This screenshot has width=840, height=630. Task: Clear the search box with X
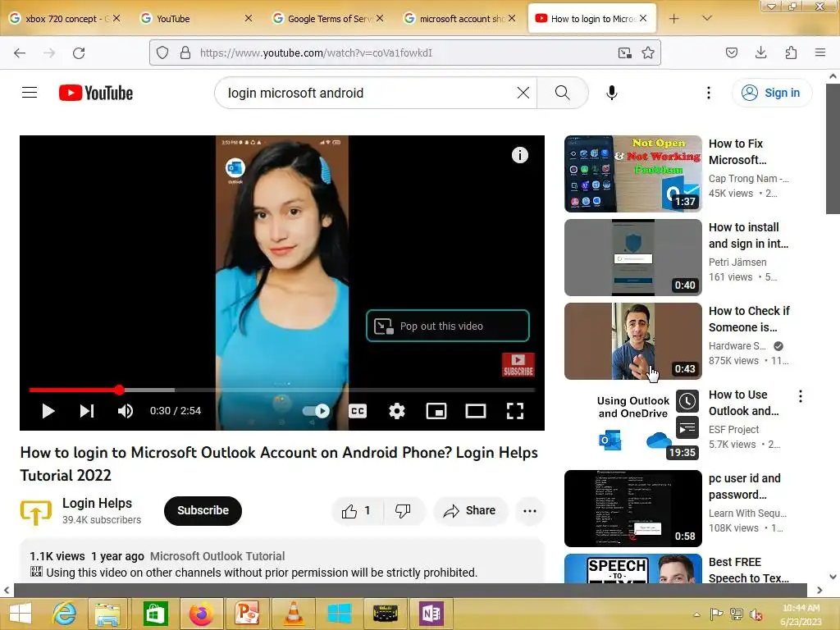point(523,93)
